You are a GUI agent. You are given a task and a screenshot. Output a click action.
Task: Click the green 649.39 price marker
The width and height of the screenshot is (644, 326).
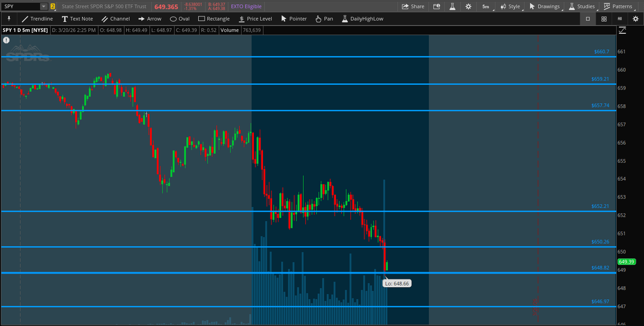tap(626, 262)
